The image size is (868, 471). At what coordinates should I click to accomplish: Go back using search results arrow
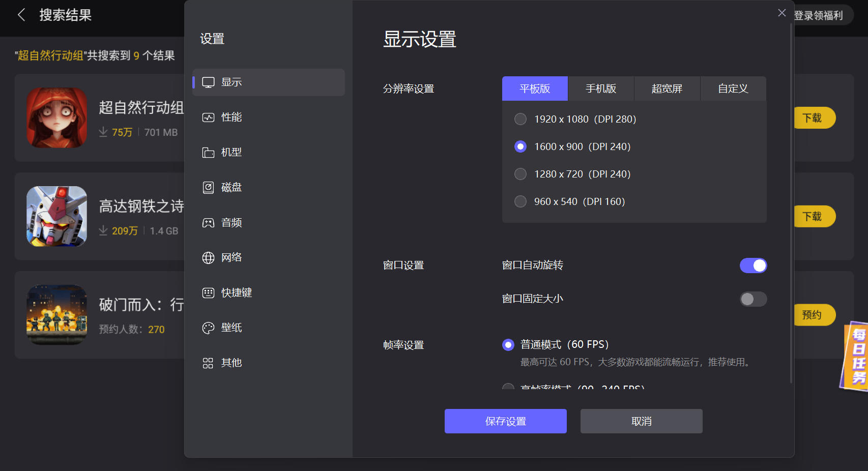pos(21,15)
